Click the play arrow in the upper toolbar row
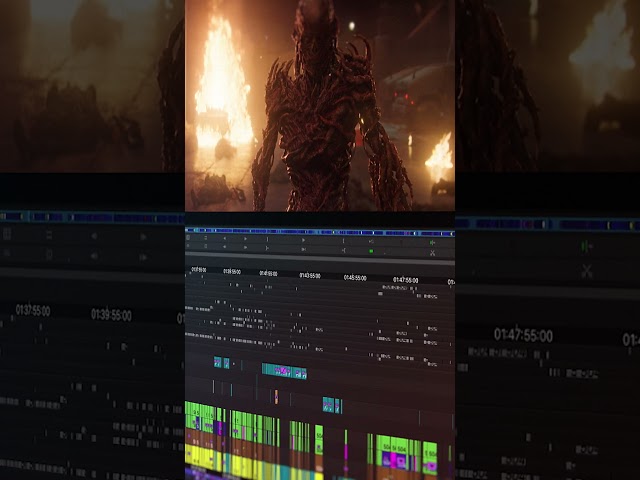The height and width of the screenshot is (480, 640). coord(303,240)
